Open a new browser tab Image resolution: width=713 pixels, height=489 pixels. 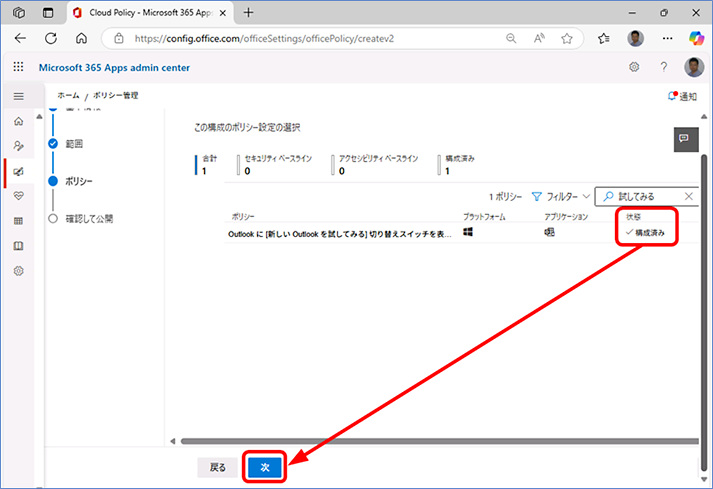[248, 13]
